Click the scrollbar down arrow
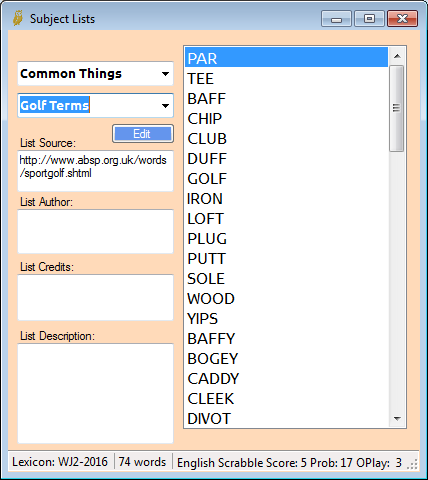The width and height of the screenshot is (428, 480). coord(397,419)
